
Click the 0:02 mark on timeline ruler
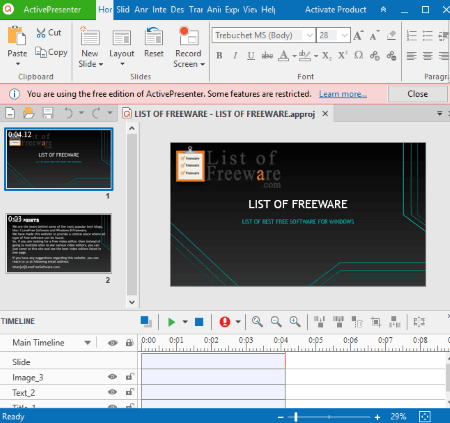(x=211, y=340)
